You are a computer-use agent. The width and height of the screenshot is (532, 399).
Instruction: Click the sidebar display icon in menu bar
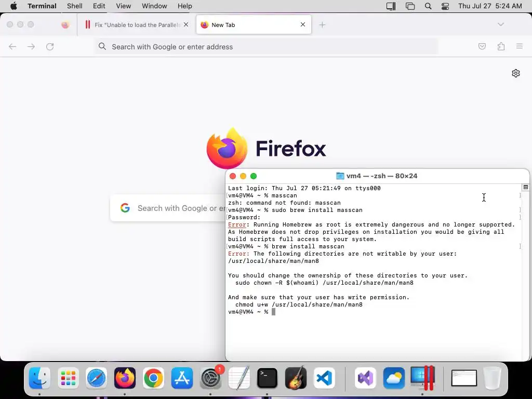tap(391, 6)
